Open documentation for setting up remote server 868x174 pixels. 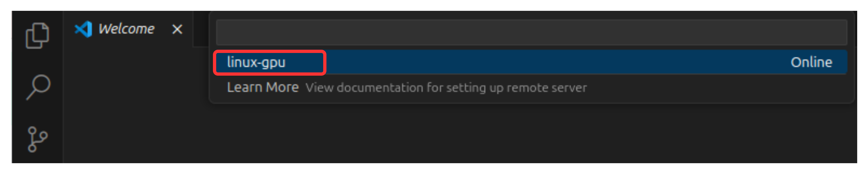[446, 88]
